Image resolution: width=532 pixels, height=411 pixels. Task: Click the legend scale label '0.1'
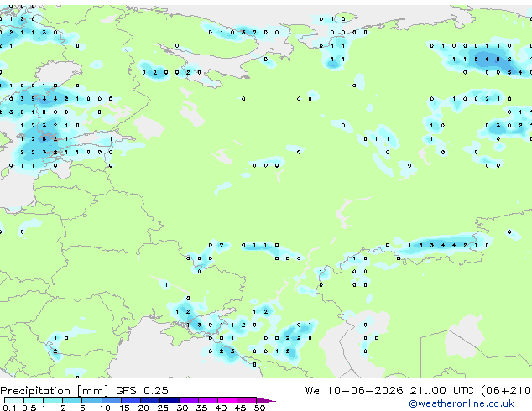(x=9, y=408)
